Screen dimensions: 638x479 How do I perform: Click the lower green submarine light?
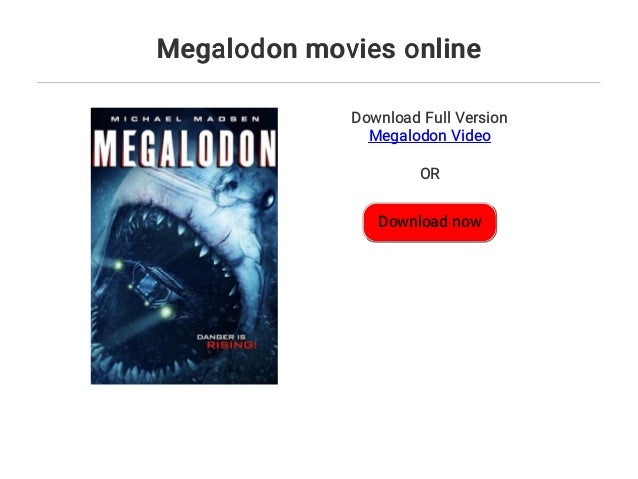click(x=166, y=313)
